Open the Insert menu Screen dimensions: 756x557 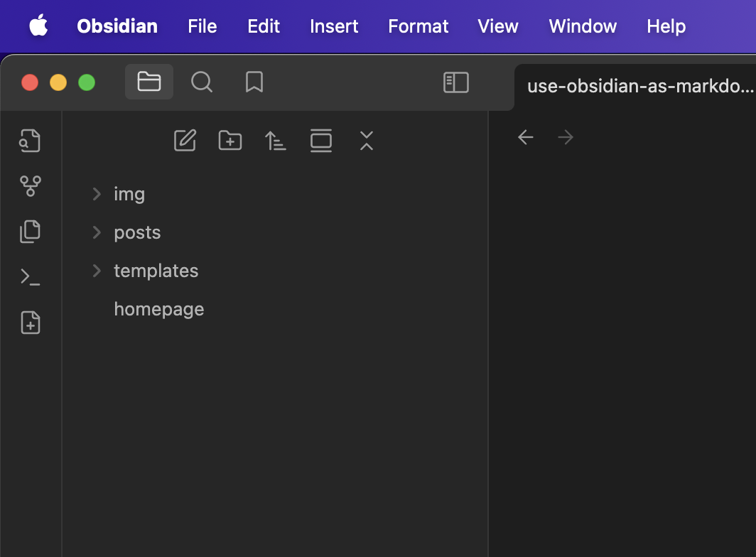334,26
